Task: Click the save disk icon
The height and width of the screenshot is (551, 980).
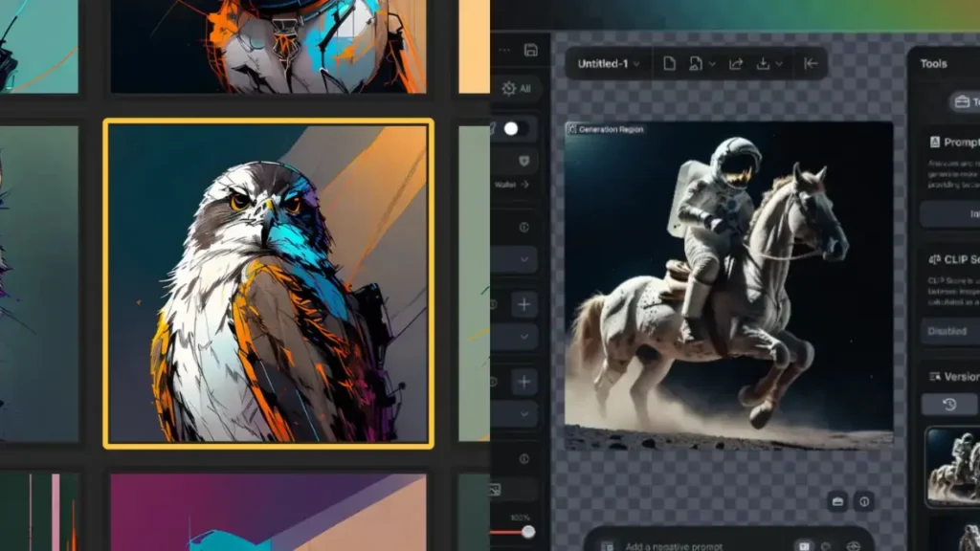Action: click(531, 50)
